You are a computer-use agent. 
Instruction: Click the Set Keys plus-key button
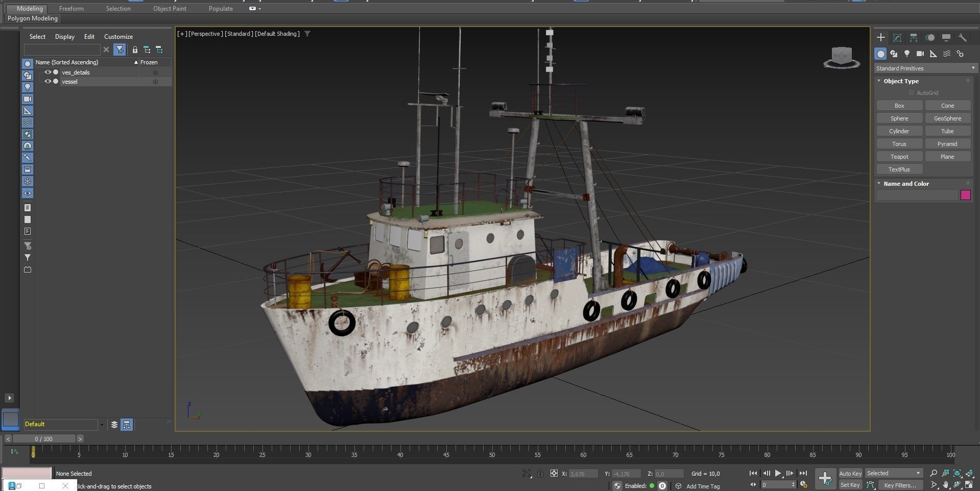[x=825, y=479]
